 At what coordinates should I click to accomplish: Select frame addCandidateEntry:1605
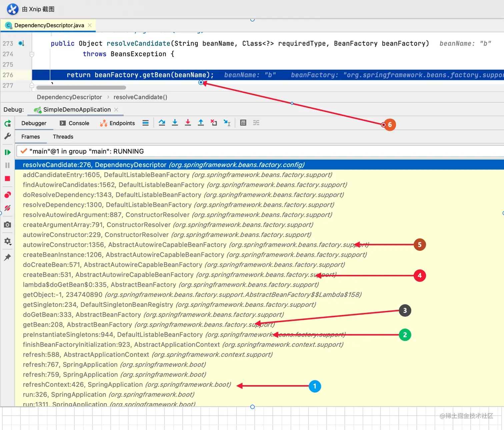pyautogui.click(x=259, y=175)
